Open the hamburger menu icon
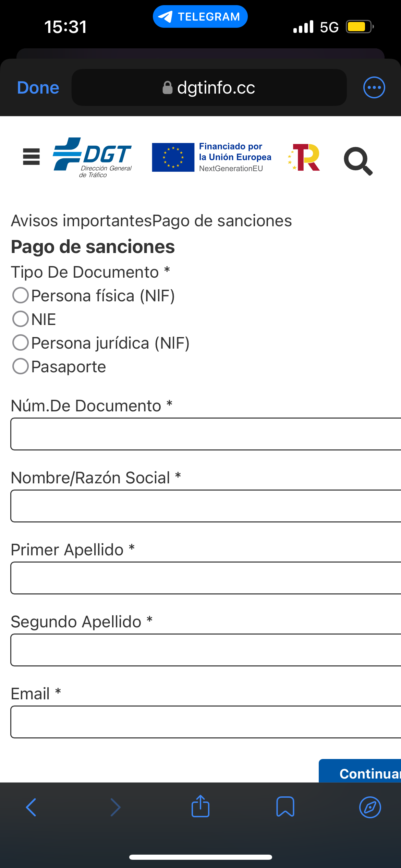This screenshot has height=868, width=401. (x=31, y=157)
